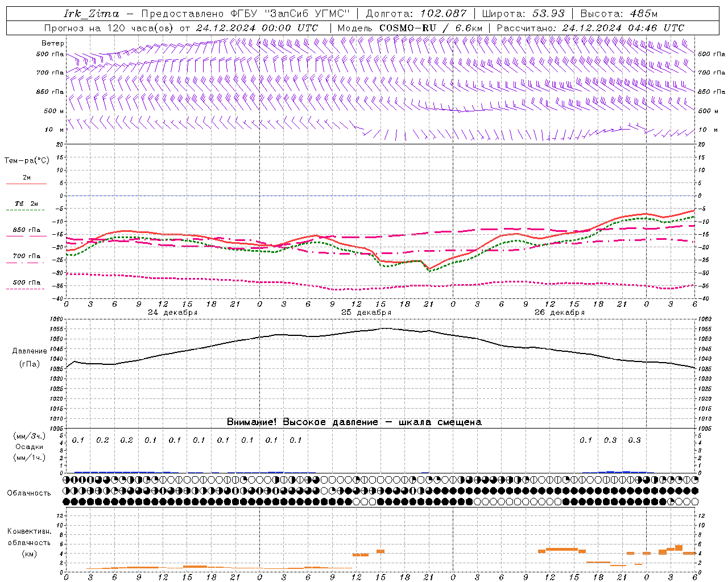Click the '700 гПа' temperature legend entry

26,256
